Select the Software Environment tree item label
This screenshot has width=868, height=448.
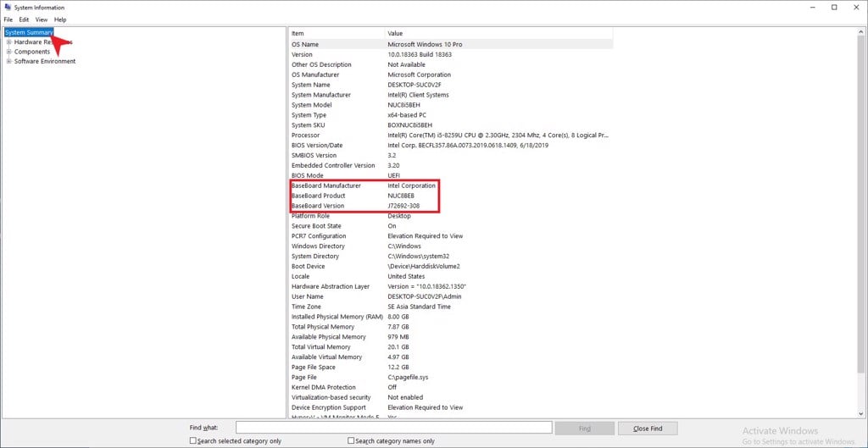(45, 61)
